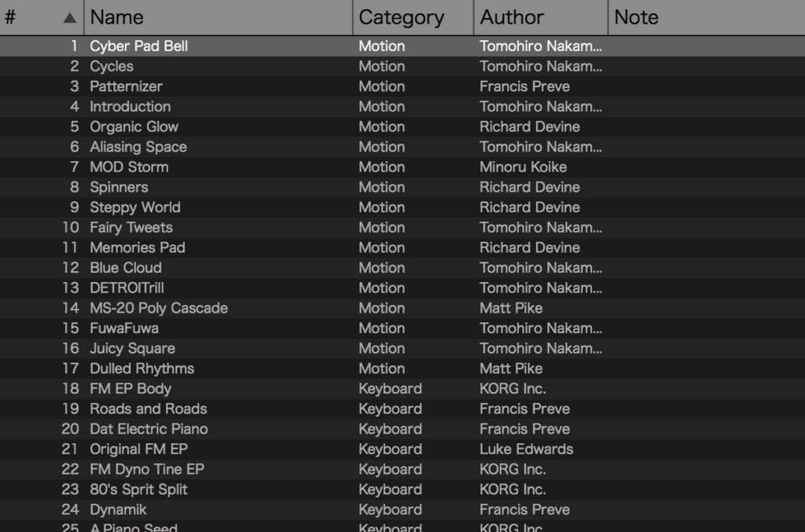Select the Dynamik keyboard program
The height and width of the screenshot is (532, 805).
click(118, 509)
